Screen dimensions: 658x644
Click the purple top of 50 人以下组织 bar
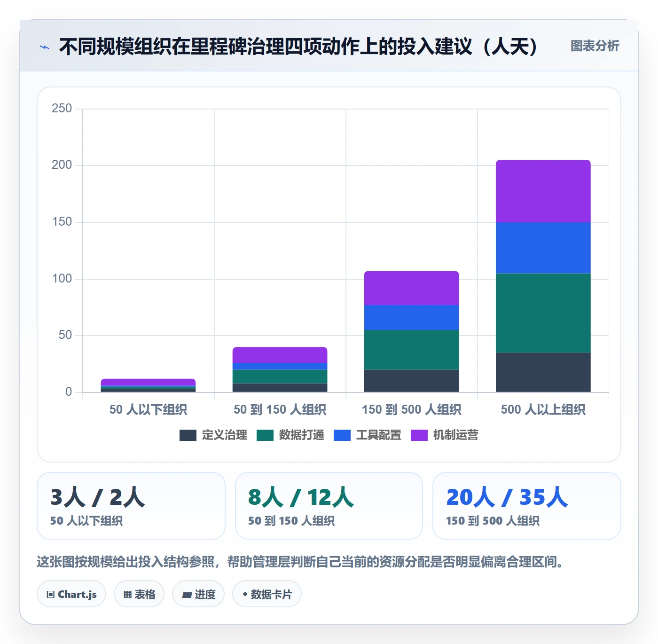149,382
